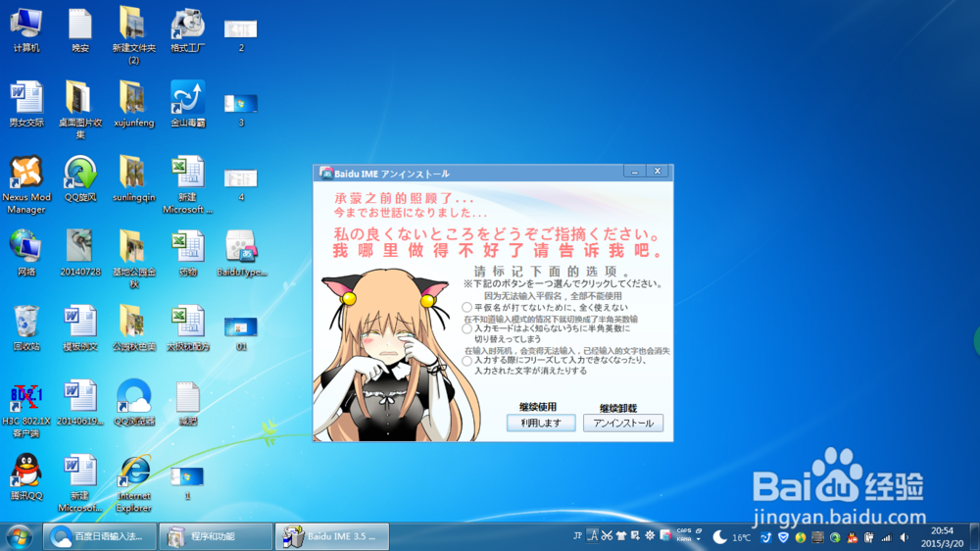980x551 pixels.
Task: Click the QQ penguin tray icon
Action: [852, 538]
